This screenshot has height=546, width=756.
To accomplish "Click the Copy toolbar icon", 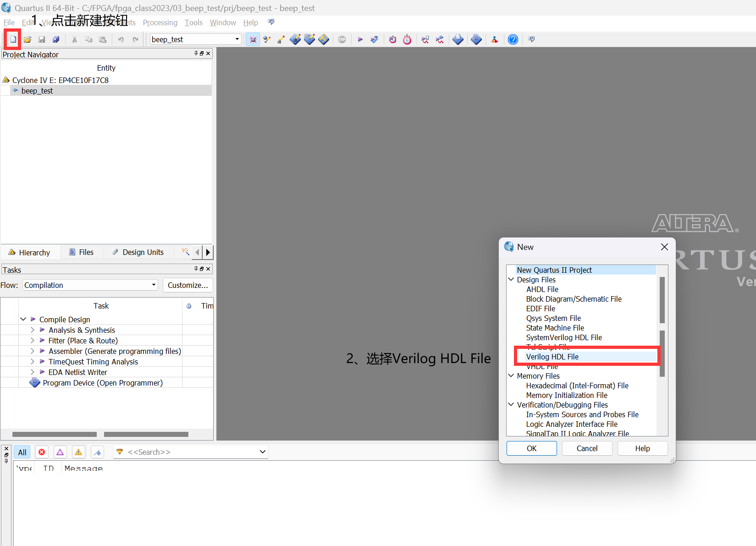I will tap(88, 39).
